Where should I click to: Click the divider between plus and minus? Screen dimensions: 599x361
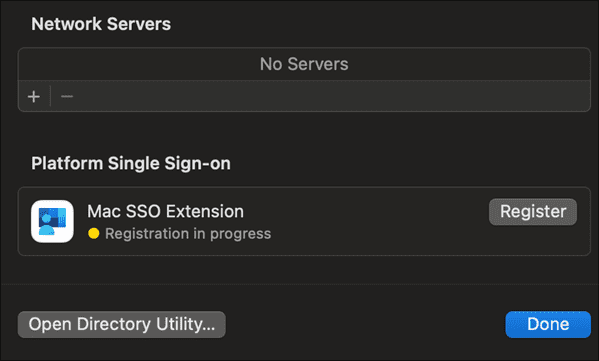click(50, 96)
